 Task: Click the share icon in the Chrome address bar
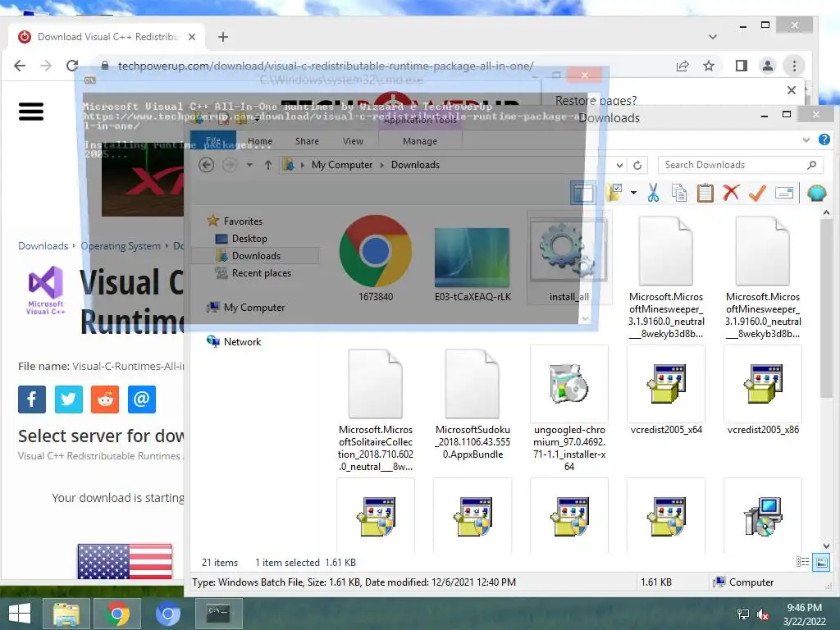(682, 66)
